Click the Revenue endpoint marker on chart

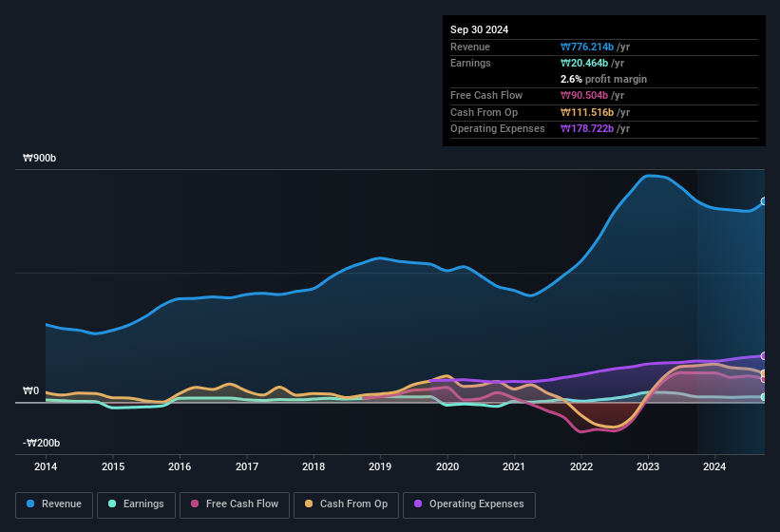(764, 201)
